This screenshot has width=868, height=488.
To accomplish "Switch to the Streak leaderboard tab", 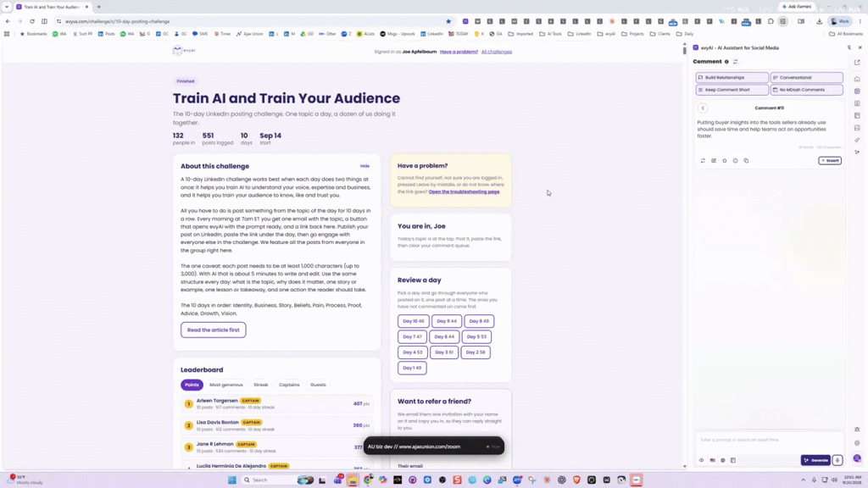I will pyautogui.click(x=261, y=385).
